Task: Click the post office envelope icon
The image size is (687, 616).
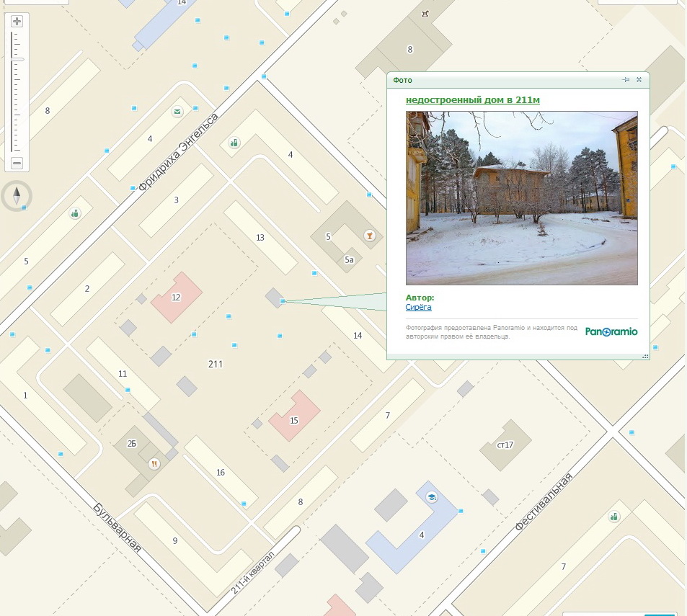Action: pos(177,112)
